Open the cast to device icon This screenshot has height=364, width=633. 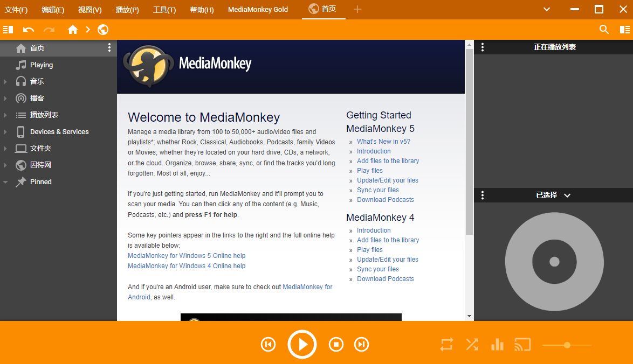[522, 345]
